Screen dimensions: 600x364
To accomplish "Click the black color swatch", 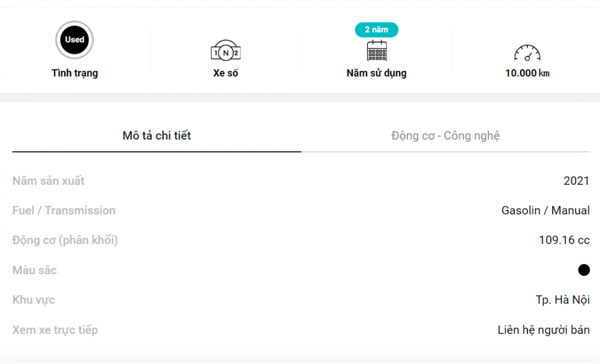I will coord(584,270).
